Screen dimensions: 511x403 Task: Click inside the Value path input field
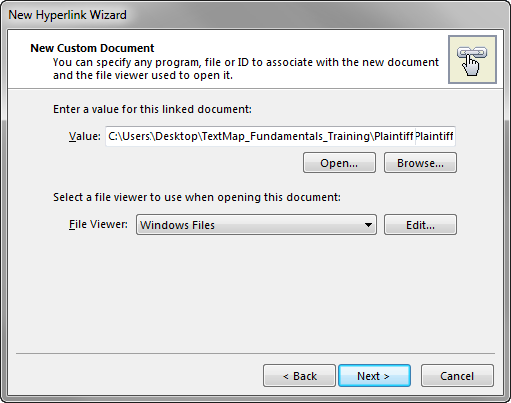(280, 136)
